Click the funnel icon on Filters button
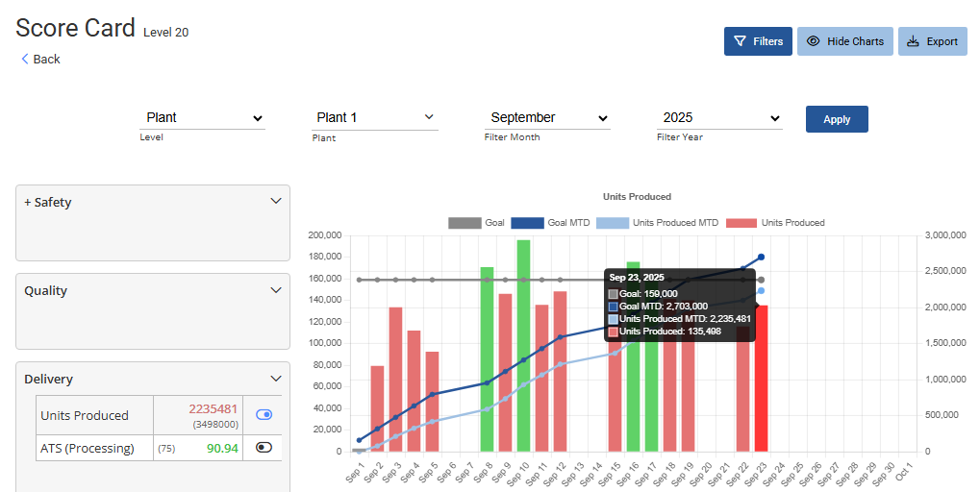Screen dimensions: 980x492 (741, 41)
